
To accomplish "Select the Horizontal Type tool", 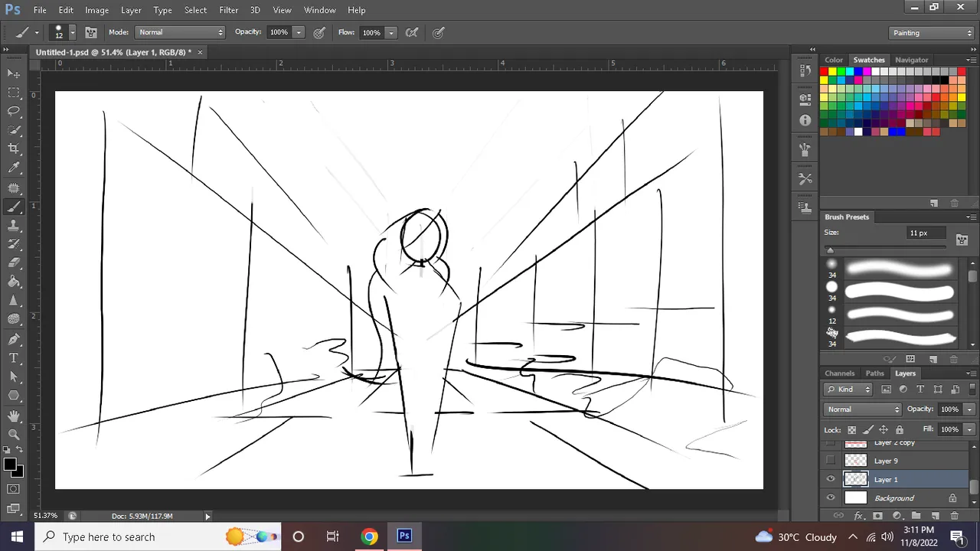I will click(14, 358).
